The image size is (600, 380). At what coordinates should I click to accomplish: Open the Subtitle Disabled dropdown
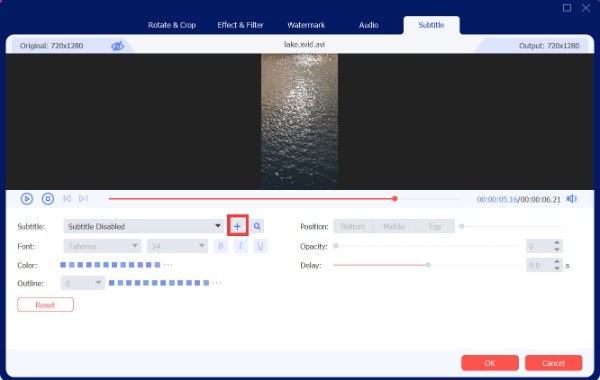pyautogui.click(x=143, y=226)
